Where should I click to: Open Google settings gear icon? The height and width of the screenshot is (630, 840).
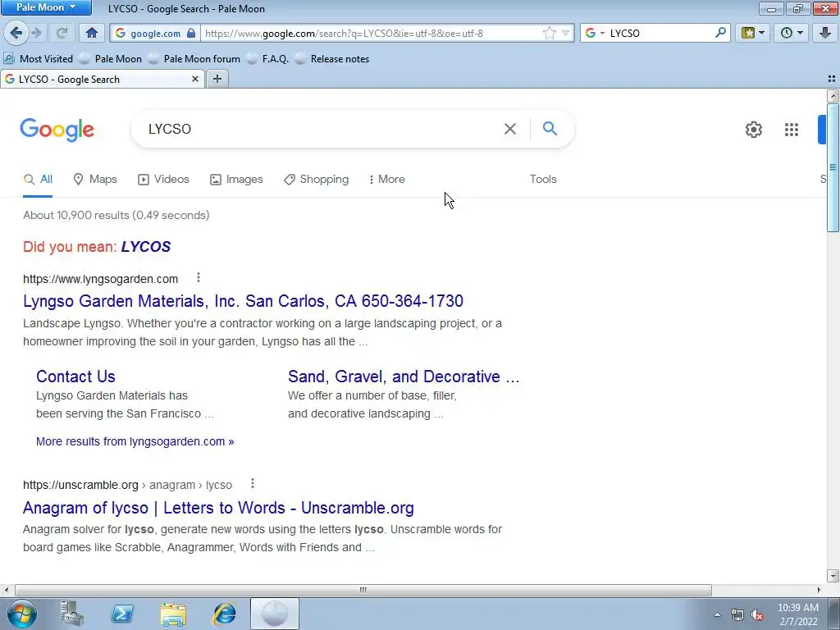coord(754,130)
